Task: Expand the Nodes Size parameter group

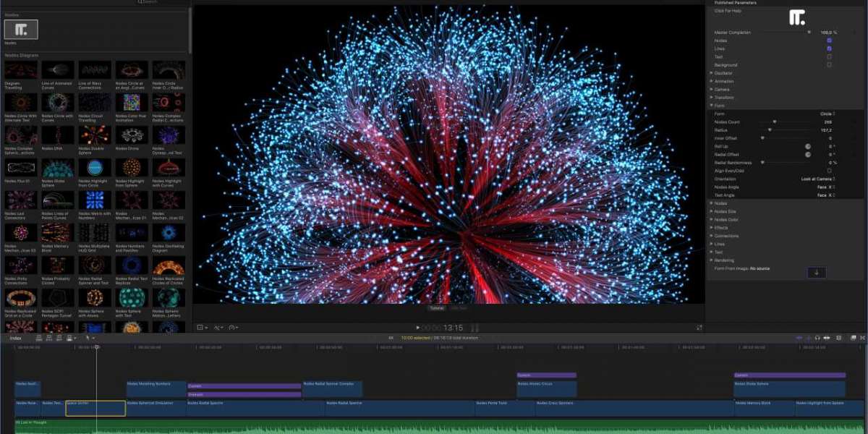Action: pos(711,211)
